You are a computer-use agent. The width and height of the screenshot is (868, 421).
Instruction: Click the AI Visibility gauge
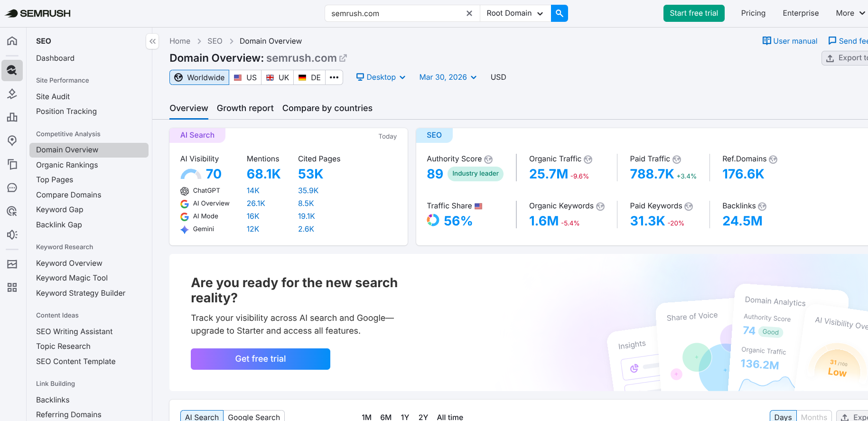click(x=191, y=174)
